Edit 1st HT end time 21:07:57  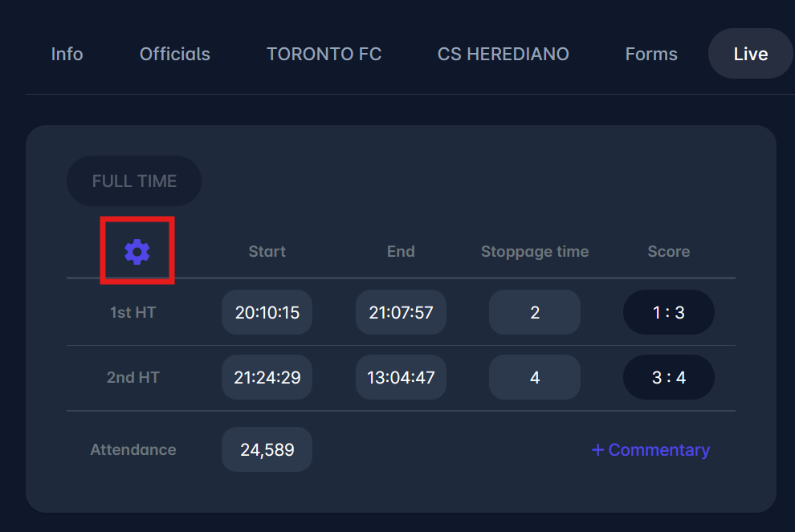click(401, 312)
